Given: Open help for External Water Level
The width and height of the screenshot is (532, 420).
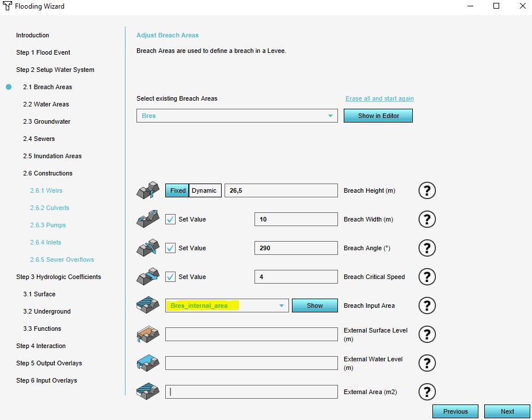Looking at the screenshot, I should (x=427, y=363).
